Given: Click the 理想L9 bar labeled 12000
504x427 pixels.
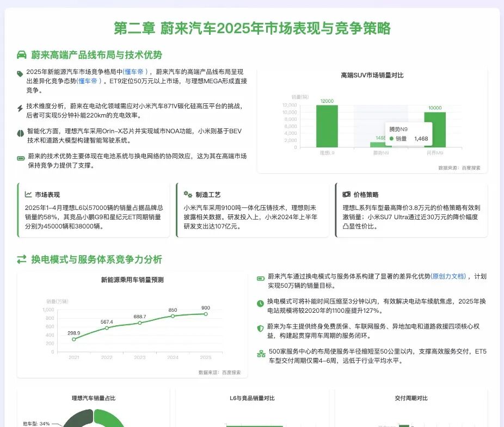Looking at the screenshot, I should (327, 126).
